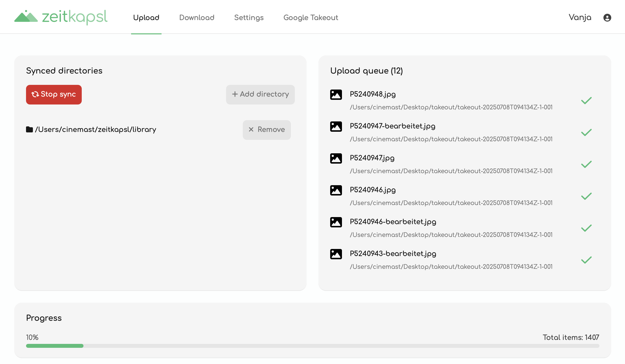Screen dimensions: 625x364
Task: Click image icon for P5240946-bearbeitet.jpg
Action: [x=336, y=222]
